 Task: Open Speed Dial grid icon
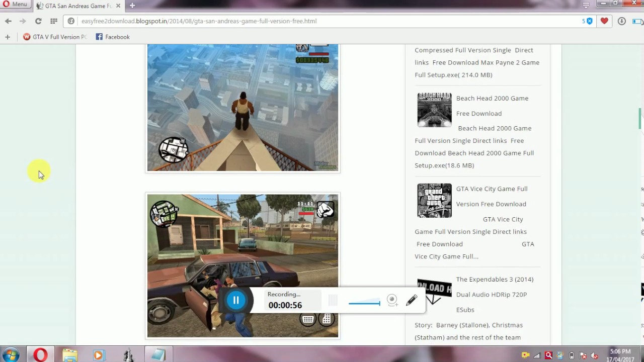click(x=54, y=21)
